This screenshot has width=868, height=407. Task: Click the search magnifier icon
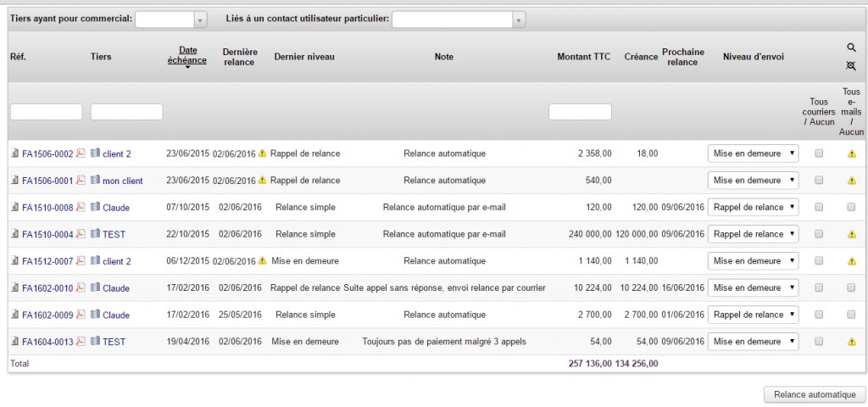851,47
